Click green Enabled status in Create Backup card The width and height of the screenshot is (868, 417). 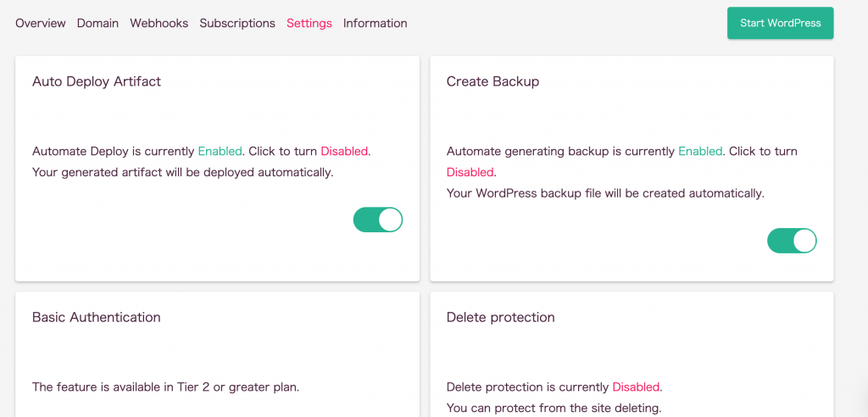(700, 151)
